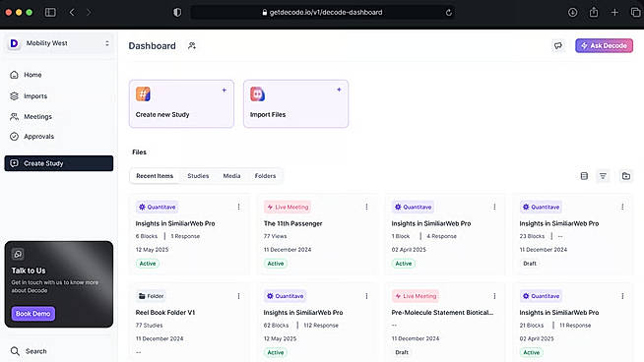
Task: Switch to the Media tab
Action: point(231,176)
